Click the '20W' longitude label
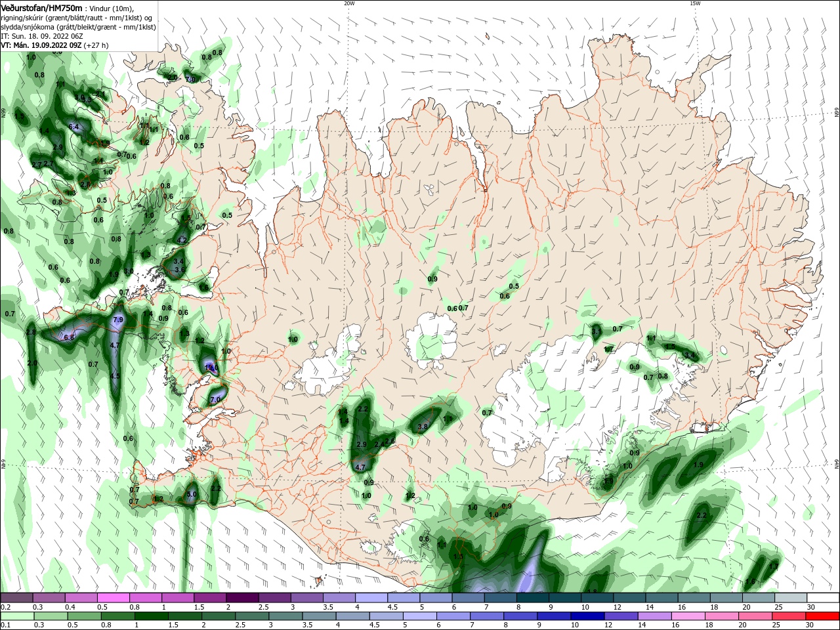 pos(349,3)
